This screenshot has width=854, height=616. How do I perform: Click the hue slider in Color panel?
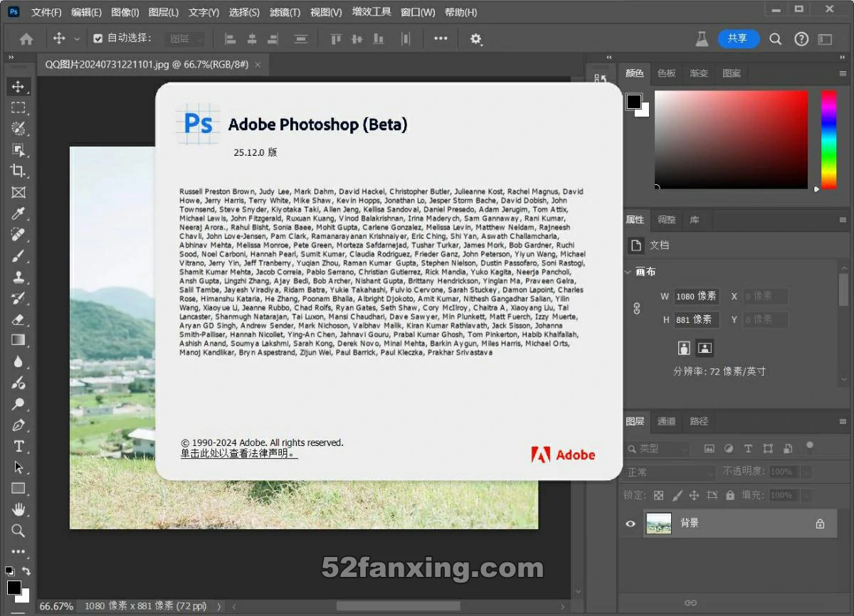coord(829,139)
